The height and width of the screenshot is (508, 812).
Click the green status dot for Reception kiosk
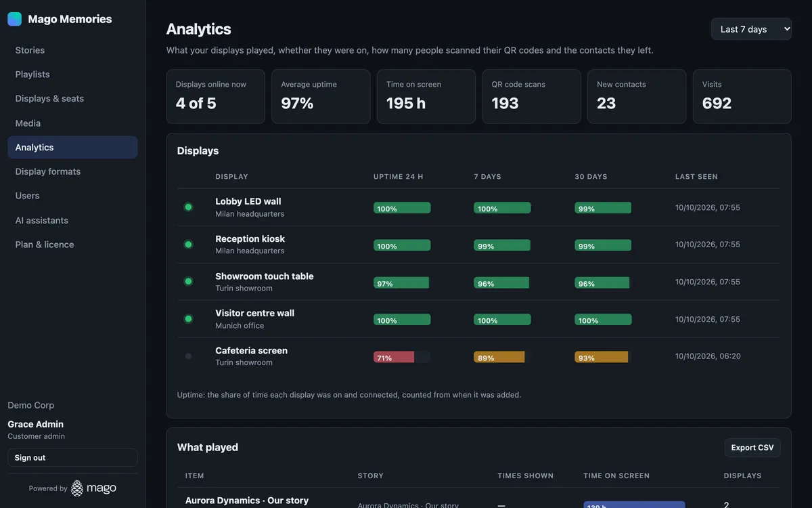[188, 245]
